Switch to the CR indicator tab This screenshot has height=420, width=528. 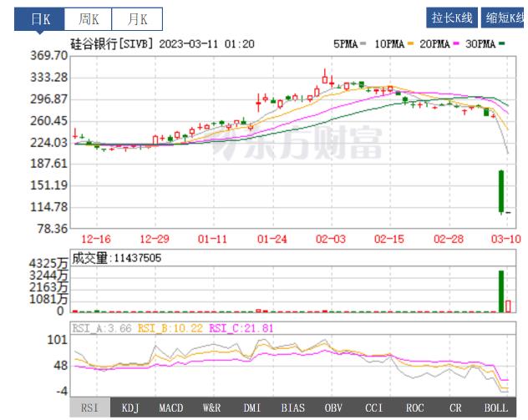pyautogui.click(x=455, y=407)
